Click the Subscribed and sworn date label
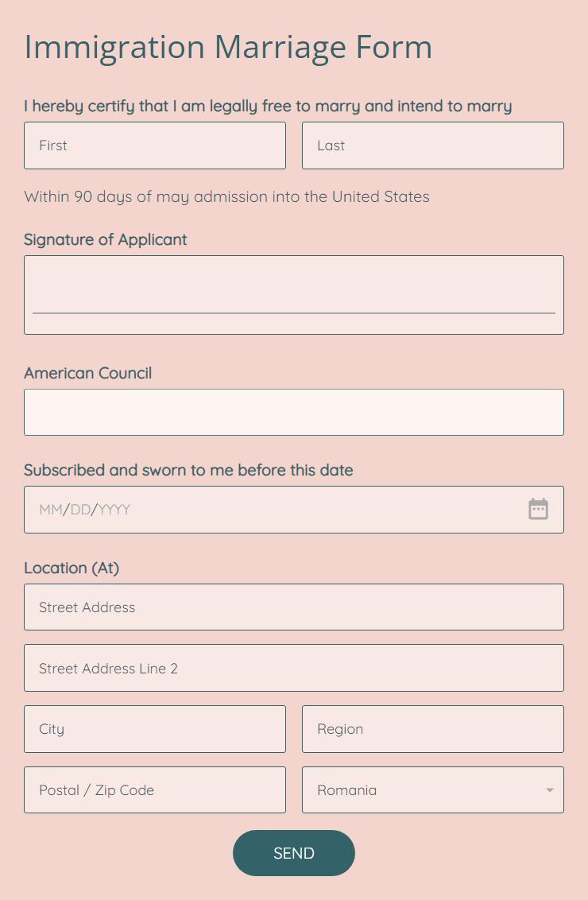This screenshot has height=900, width=588. 188,470
